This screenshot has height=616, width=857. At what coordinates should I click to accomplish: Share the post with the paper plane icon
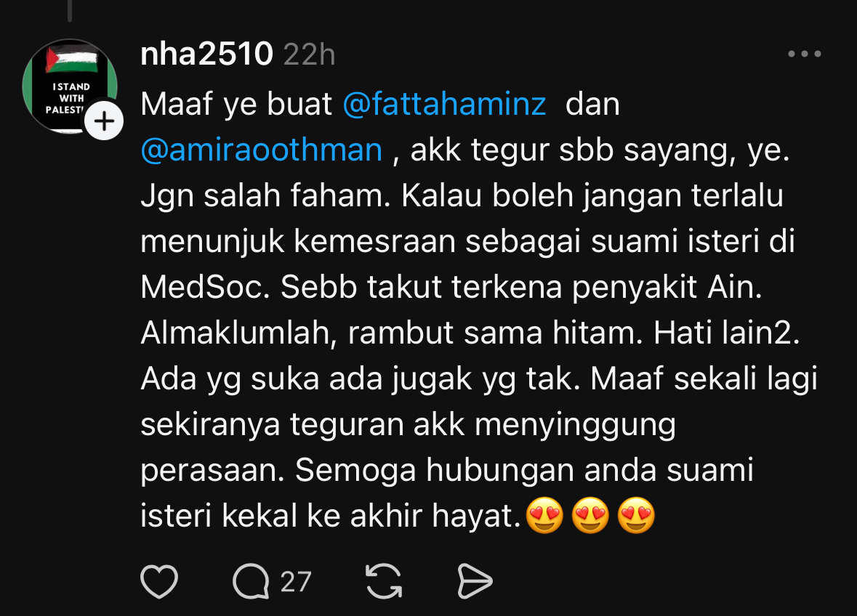(x=475, y=581)
